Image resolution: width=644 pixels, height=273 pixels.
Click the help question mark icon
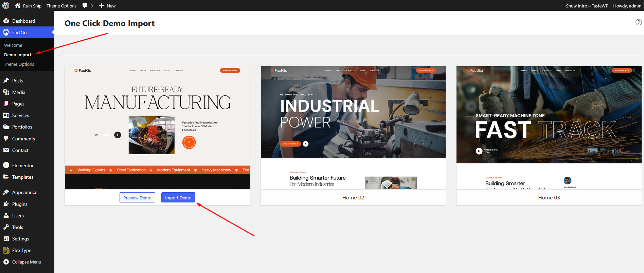[x=639, y=22]
